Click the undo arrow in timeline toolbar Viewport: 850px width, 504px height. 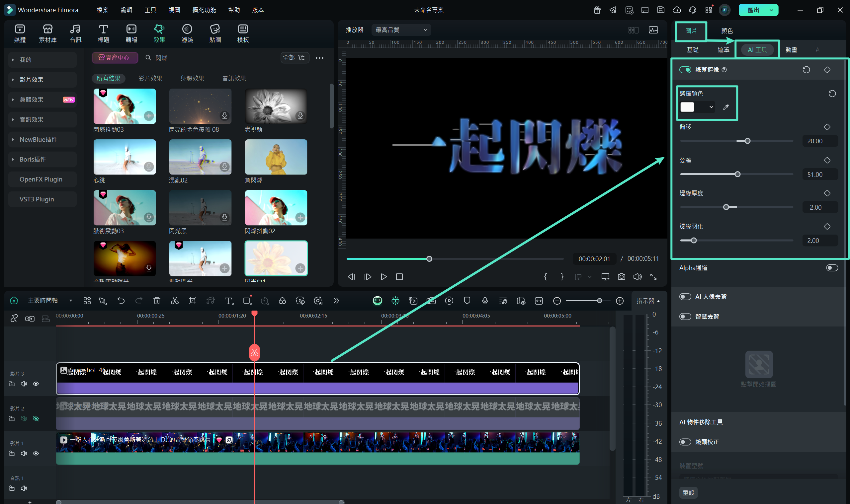click(x=121, y=301)
